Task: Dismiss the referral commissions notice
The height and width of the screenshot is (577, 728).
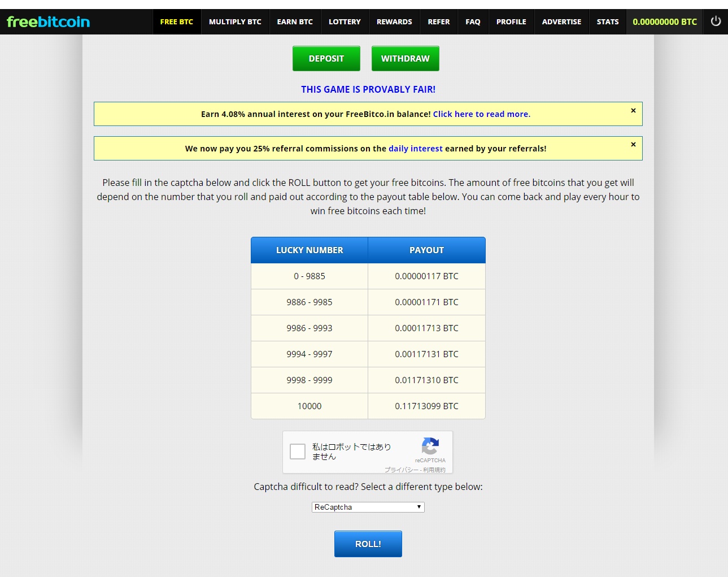Action: [633, 144]
